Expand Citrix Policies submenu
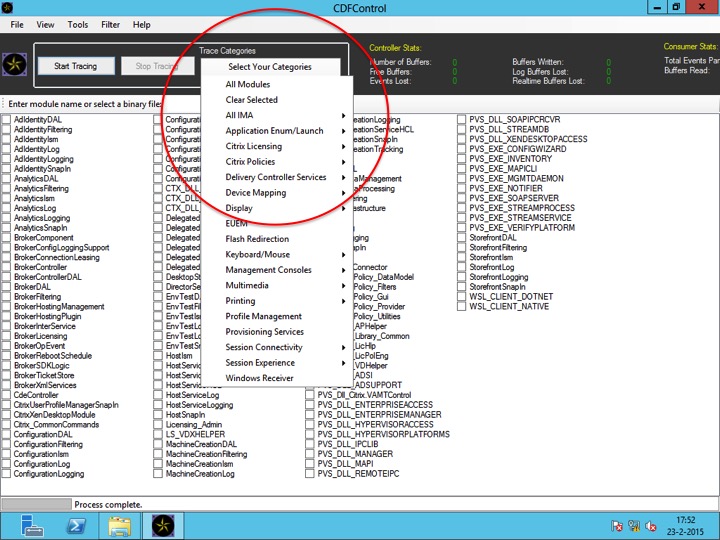This screenshot has width=720, height=540. [x=277, y=162]
